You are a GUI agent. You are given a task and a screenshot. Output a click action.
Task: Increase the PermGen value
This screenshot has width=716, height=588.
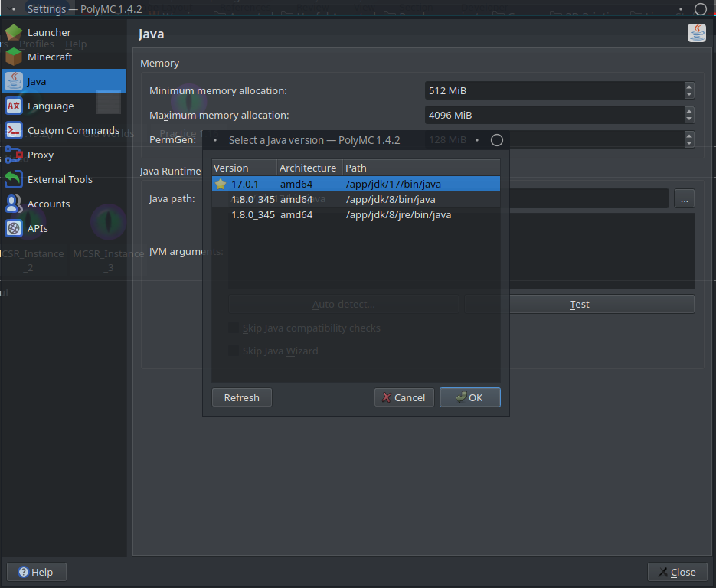[688, 136]
